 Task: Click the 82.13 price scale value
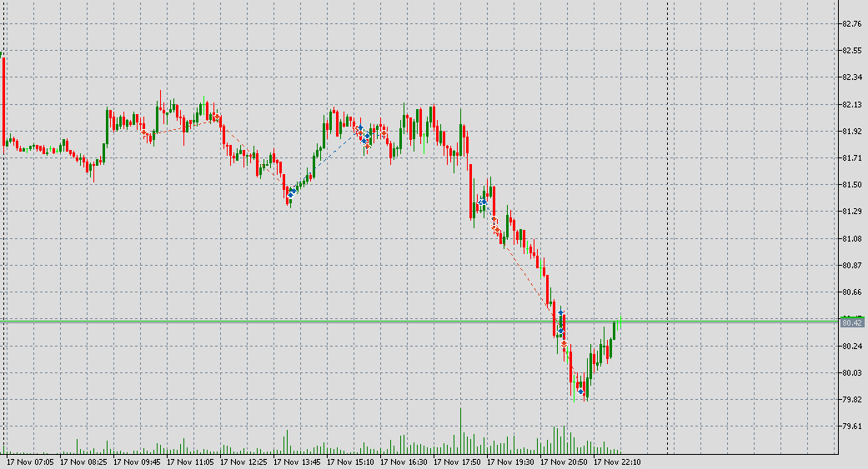851,104
